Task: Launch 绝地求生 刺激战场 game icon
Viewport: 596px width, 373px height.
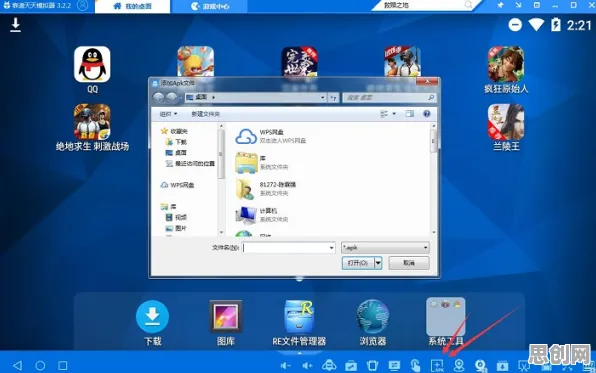Action: coord(92,122)
